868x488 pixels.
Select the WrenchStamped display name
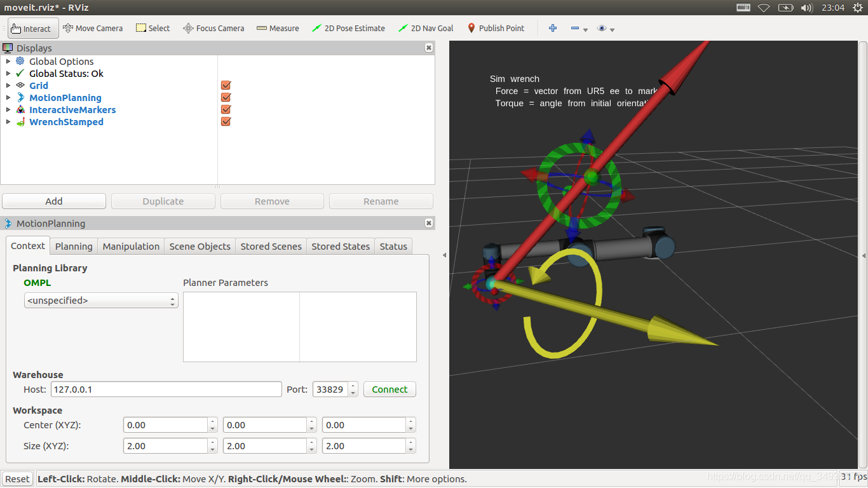pyautogui.click(x=66, y=121)
